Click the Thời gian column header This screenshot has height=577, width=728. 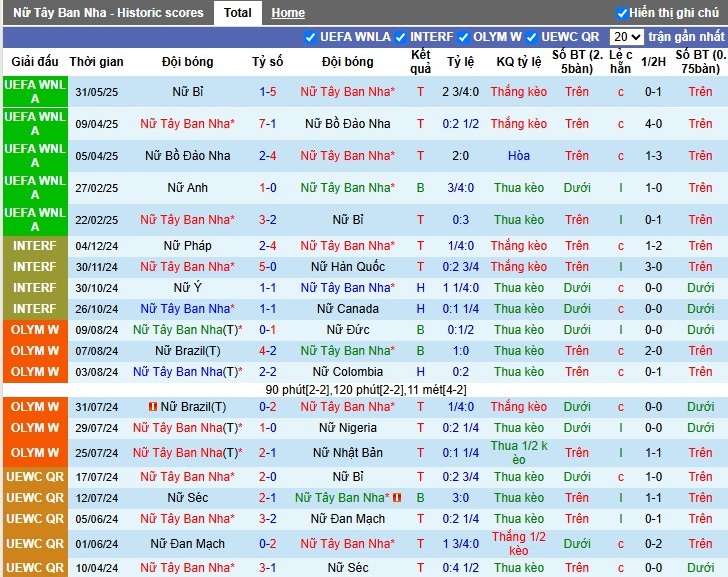(x=97, y=62)
